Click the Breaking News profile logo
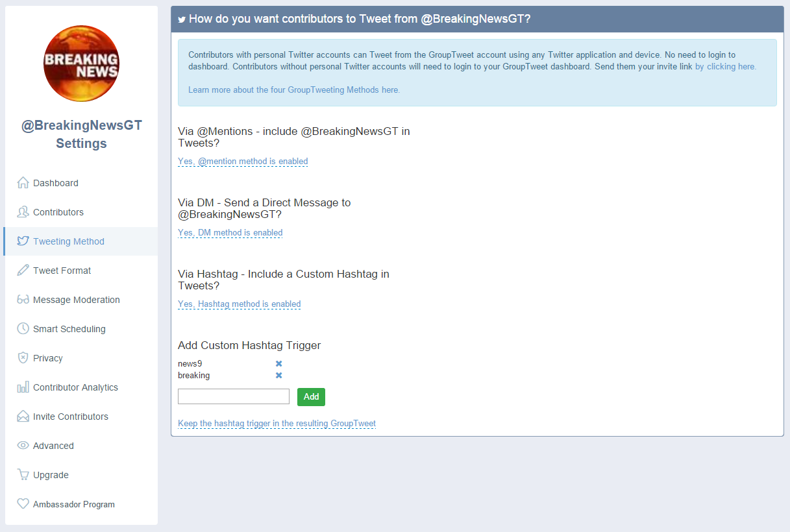790x532 pixels. [81, 64]
